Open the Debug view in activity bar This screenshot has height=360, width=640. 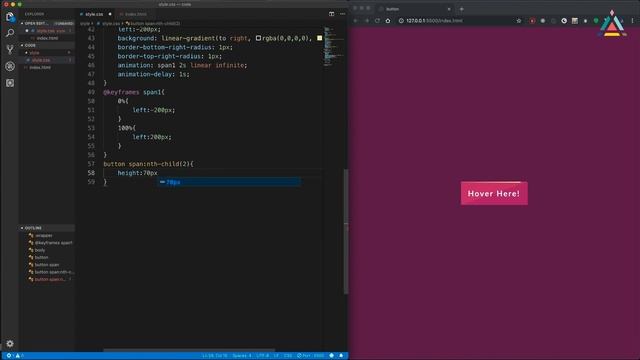[10, 66]
